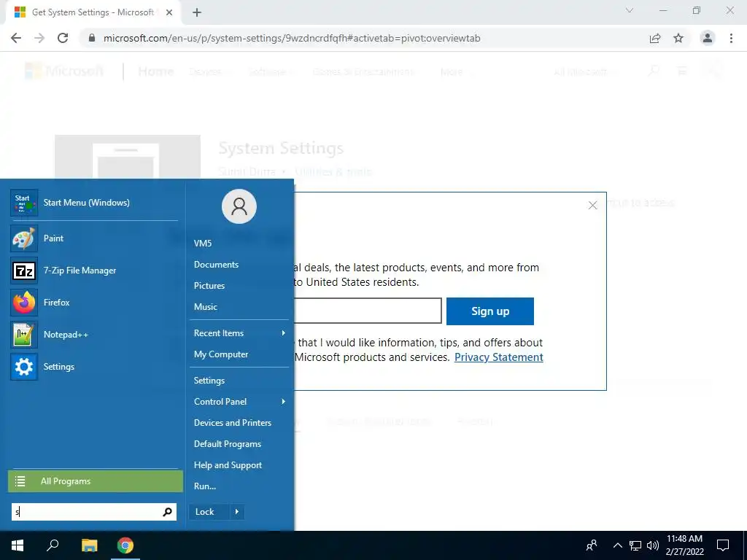Screen dimensions: 747x560
Task: Open Default Programs
Action: tap(228, 444)
